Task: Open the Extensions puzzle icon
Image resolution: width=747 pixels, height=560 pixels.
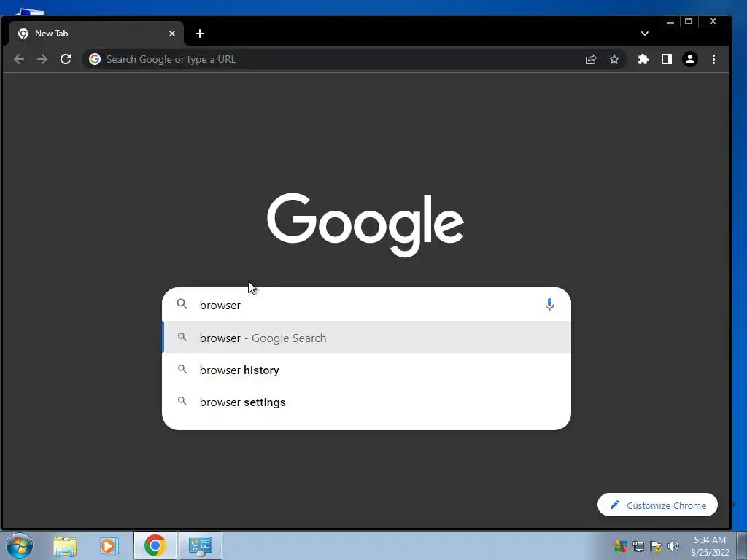Action: (x=643, y=59)
